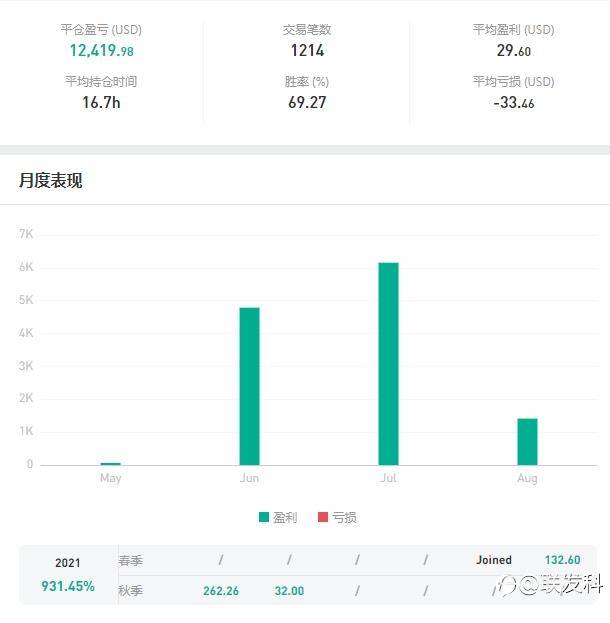This screenshot has width=610, height=623.
Task: Click the 132.60 value in 春季 row
Action: (562, 560)
